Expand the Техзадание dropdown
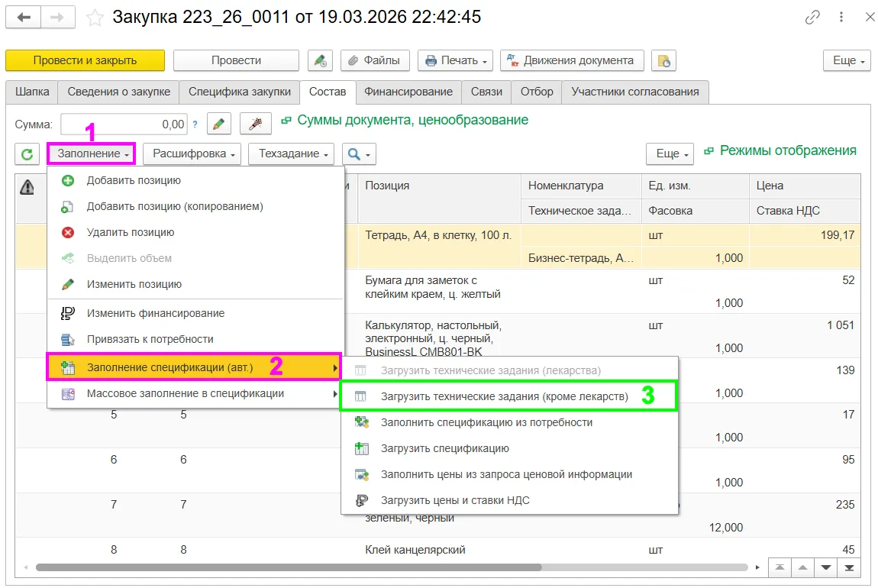878x588 pixels. (x=292, y=154)
